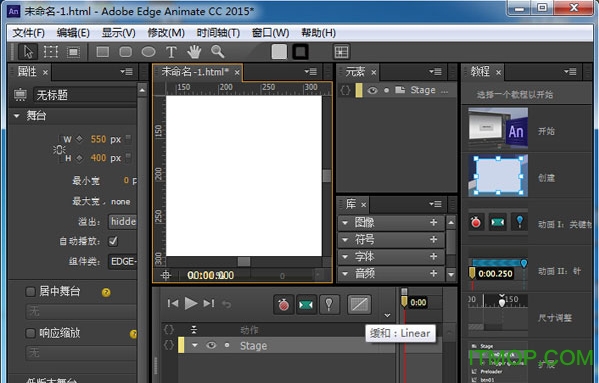
Task: Play the animation
Action: [191, 304]
